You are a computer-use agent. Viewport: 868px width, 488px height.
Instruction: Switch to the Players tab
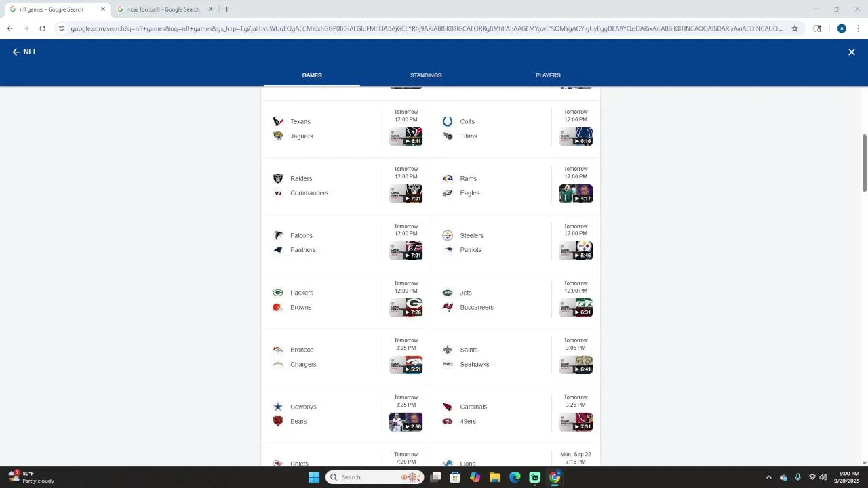[548, 75]
